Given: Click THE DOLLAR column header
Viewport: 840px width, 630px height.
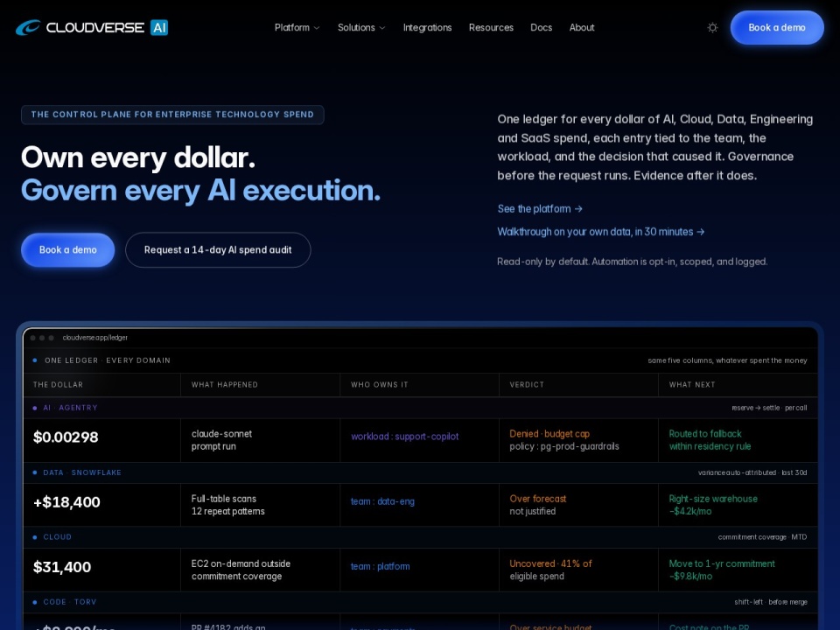Looking at the screenshot, I should coord(58,385).
